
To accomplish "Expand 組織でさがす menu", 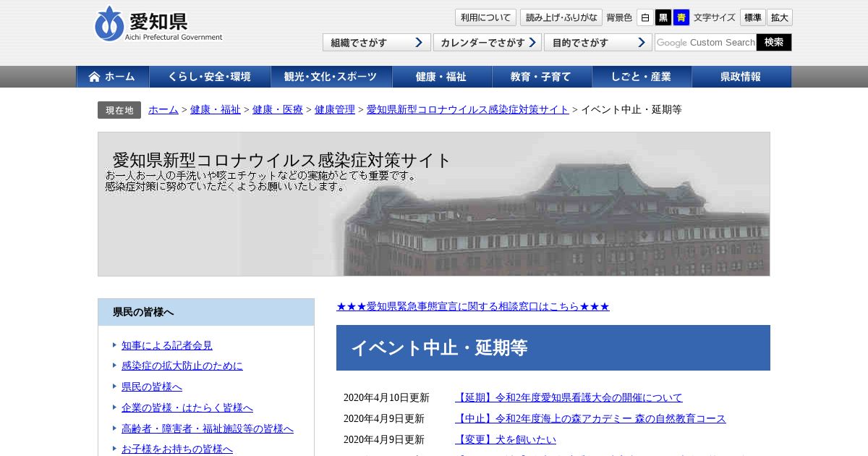I will click(x=377, y=43).
